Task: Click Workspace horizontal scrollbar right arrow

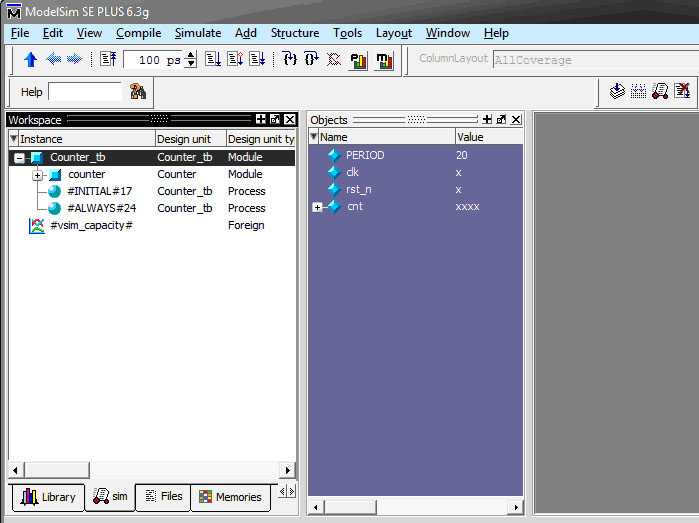Action: [288, 470]
